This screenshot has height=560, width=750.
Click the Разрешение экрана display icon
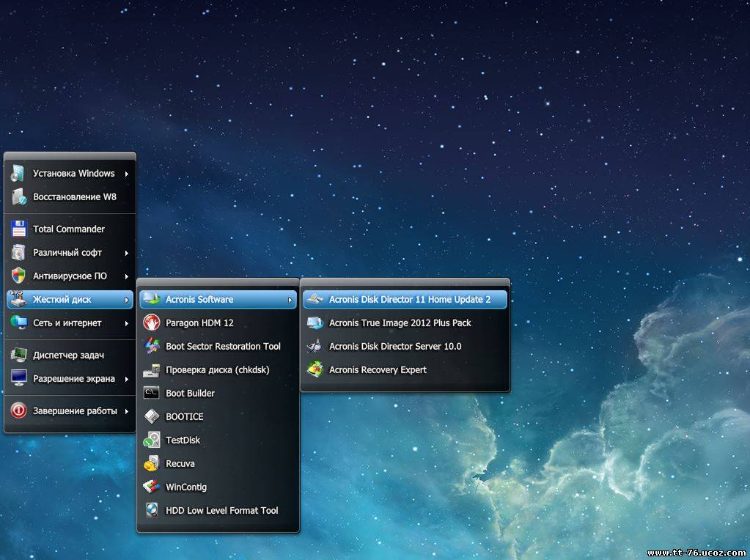coord(18,378)
